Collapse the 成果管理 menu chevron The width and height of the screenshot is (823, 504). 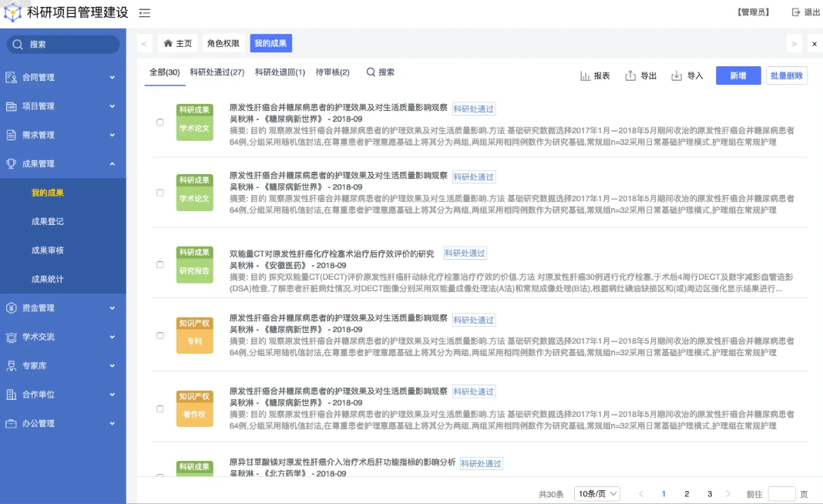(x=113, y=164)
